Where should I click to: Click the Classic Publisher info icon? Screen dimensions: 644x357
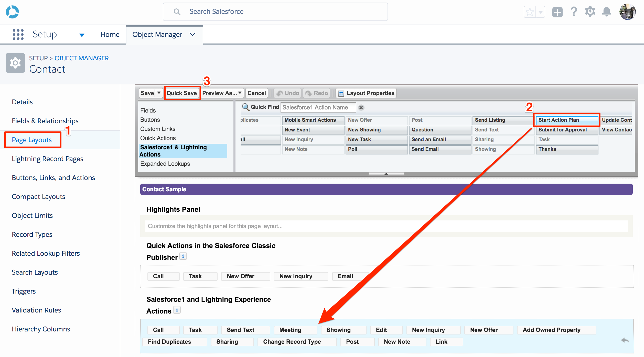click(183, 256)
